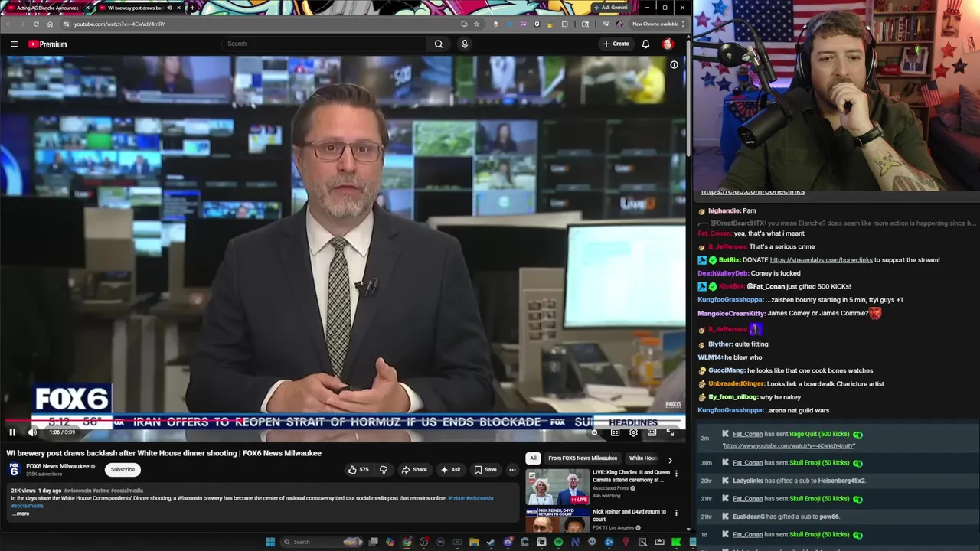The image size is (980, 551).
Task: Go back in browser history
Action: (8, 24)
